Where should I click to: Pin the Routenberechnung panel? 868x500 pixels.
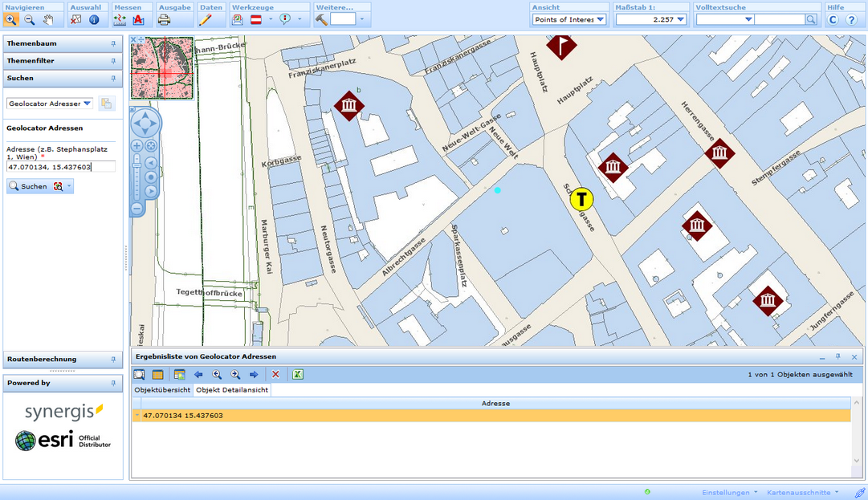click(x=113, y=360)
